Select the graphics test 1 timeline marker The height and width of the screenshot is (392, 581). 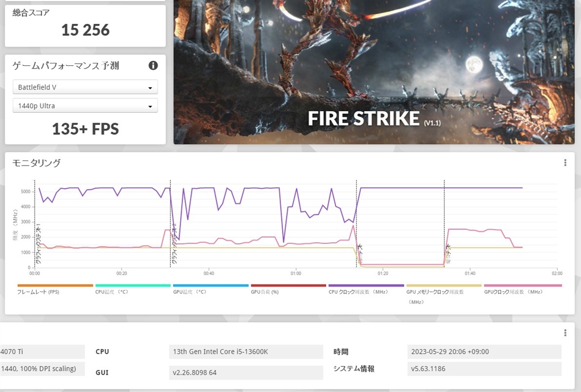pos(38,243)
